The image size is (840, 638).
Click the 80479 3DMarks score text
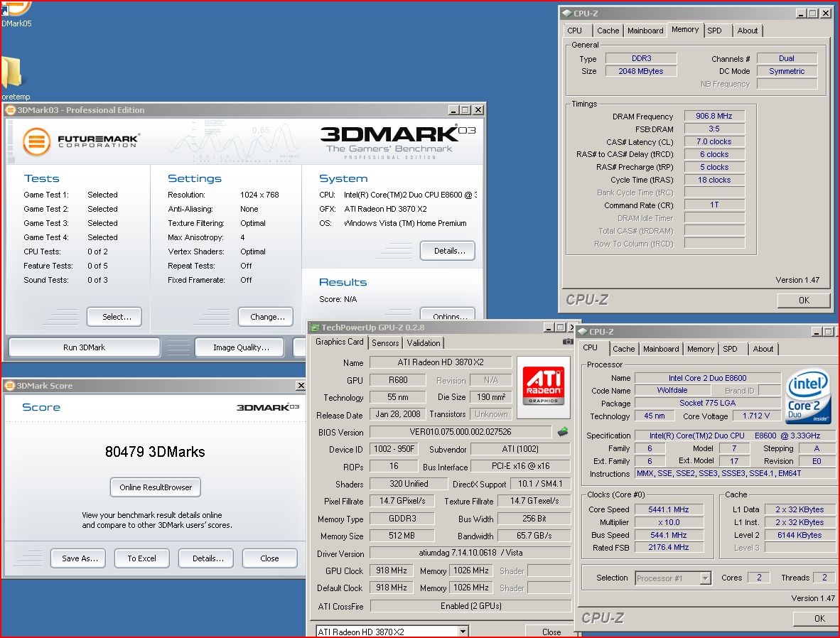155,452
